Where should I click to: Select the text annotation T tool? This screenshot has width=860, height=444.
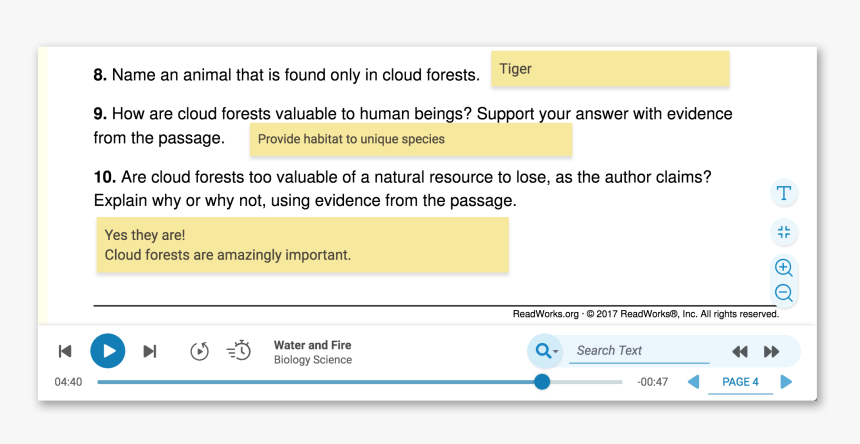(784, 193)
